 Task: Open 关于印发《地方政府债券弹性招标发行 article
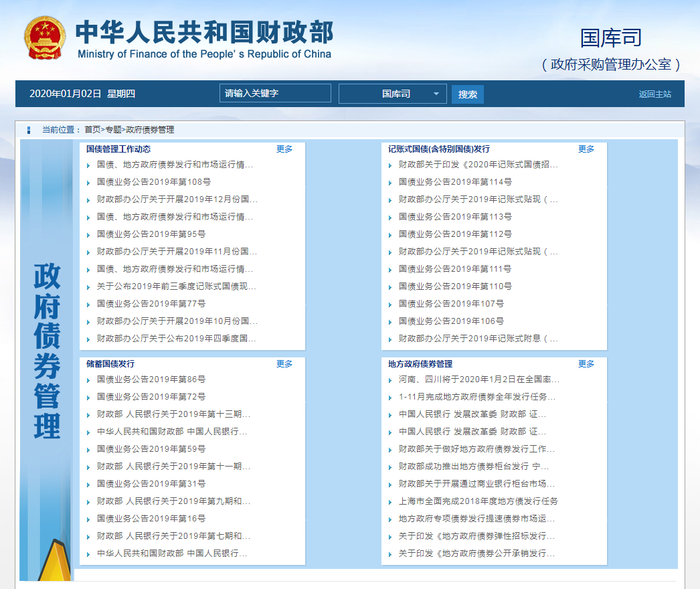click(476, 536)
